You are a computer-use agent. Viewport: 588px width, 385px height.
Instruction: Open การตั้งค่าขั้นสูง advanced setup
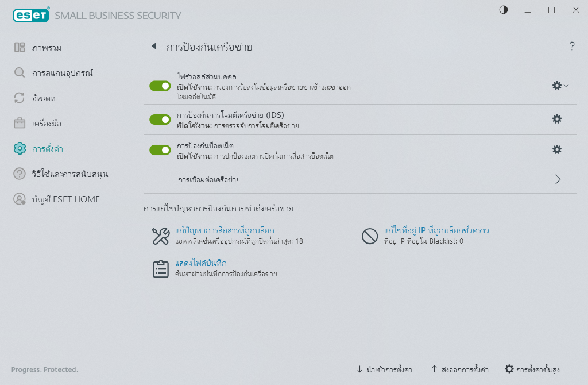click(x=532, y=369)
